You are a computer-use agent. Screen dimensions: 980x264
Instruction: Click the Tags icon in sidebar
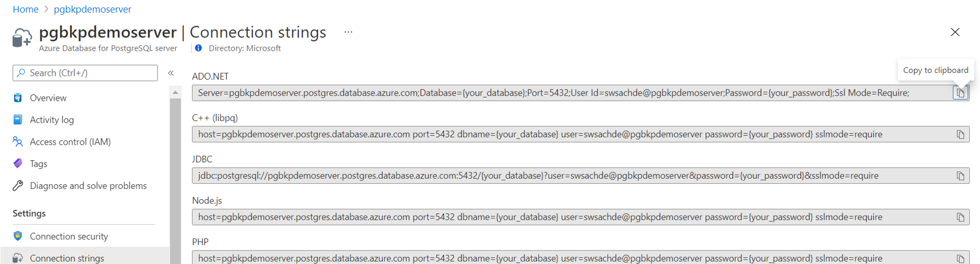point(18,164)
